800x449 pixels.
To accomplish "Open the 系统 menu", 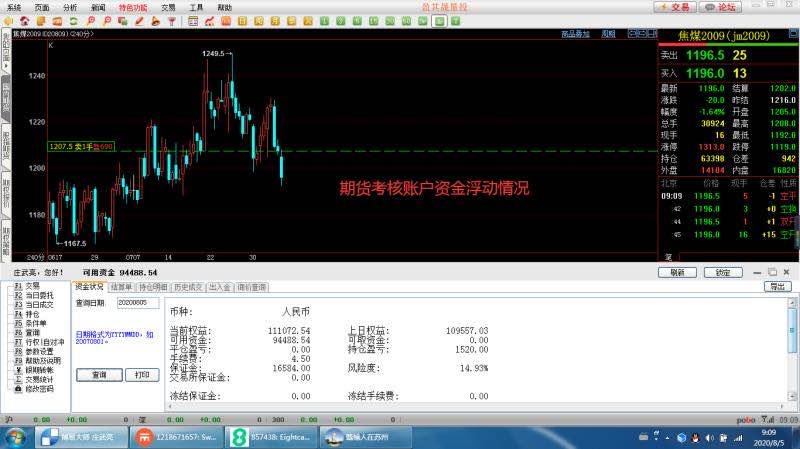I will [x=14, y=7].
